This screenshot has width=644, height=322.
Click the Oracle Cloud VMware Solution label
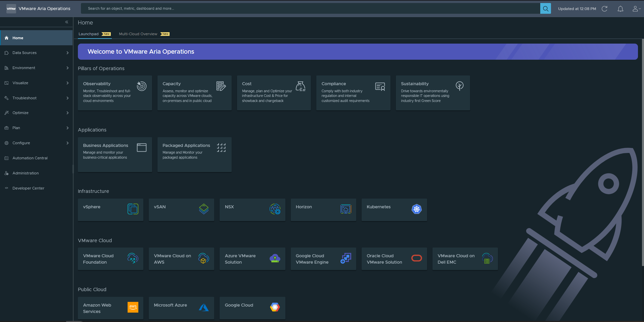pyautogui.click(x=384, y=259)
